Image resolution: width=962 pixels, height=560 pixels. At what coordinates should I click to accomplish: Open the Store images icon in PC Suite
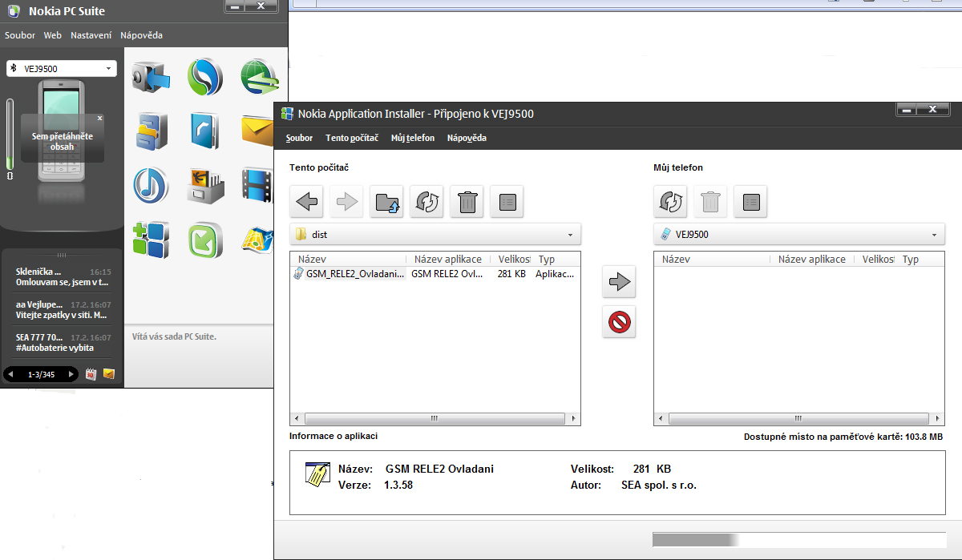(205, 186)
